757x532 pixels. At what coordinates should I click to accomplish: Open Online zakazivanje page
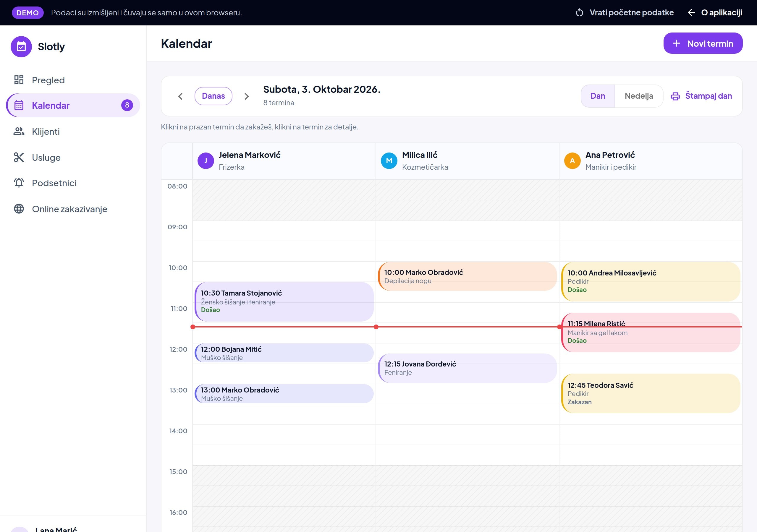[73, 209]
